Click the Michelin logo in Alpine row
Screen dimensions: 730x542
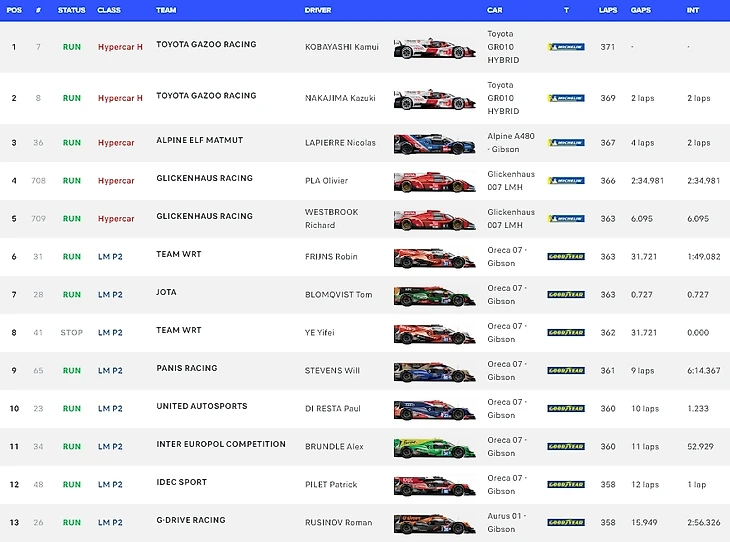pos(566,143)
